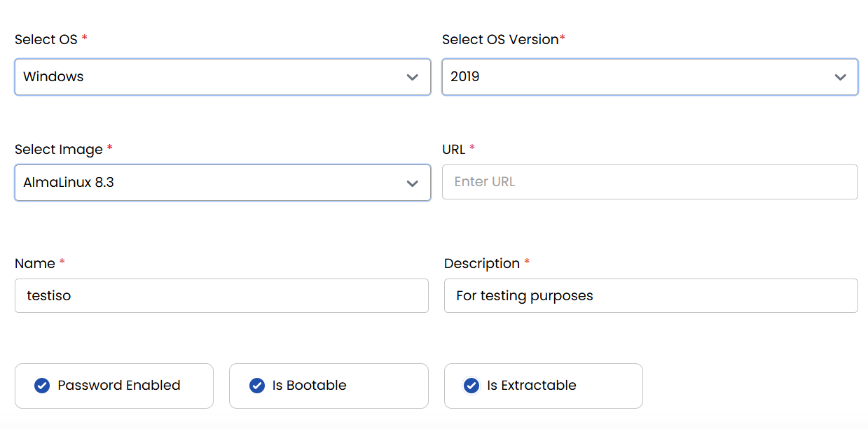Click the Select Image field label
The height and width of the screenshot is (429, 868).
[x=59, y=150]
